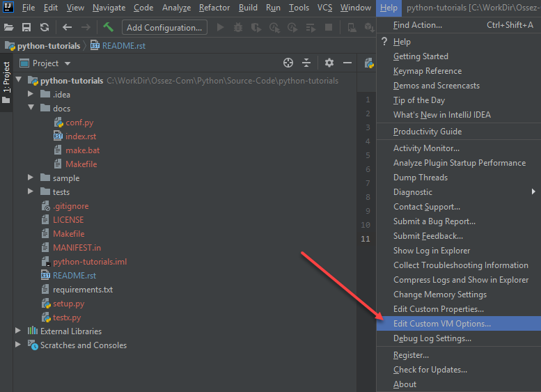Click the Run play icon
The image size is (541, 392).
pos(220,27)
